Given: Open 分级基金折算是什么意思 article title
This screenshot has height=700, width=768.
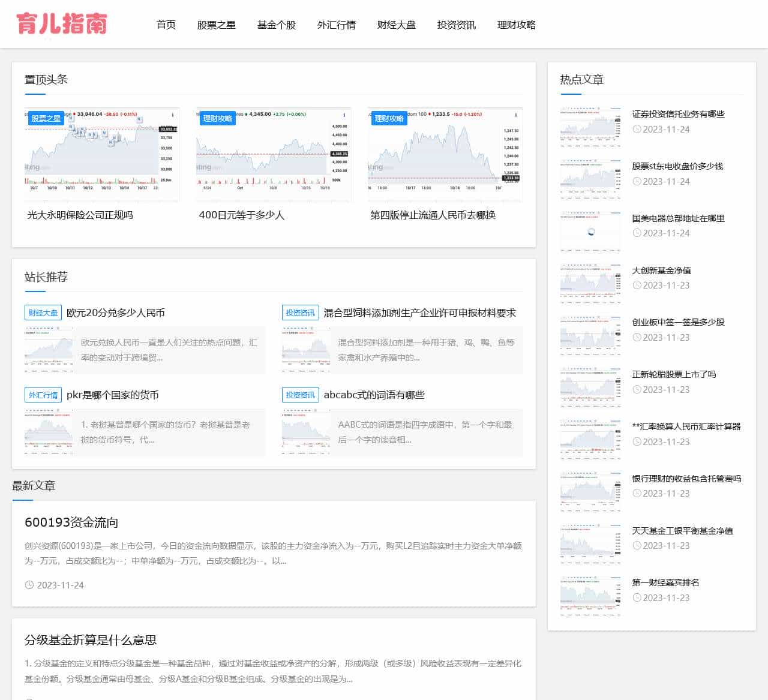Looking at the screenshot, I should coord(91,639).
